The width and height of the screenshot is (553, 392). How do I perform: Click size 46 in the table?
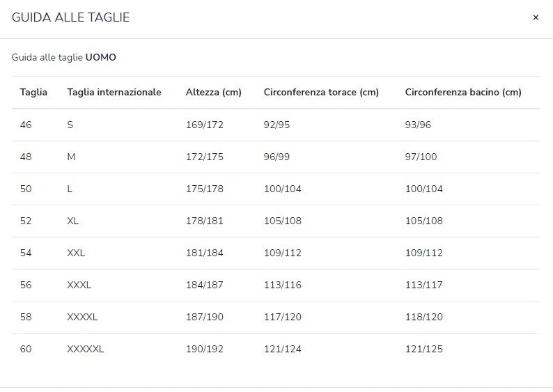pyautogui.click(x=26, y=125)
